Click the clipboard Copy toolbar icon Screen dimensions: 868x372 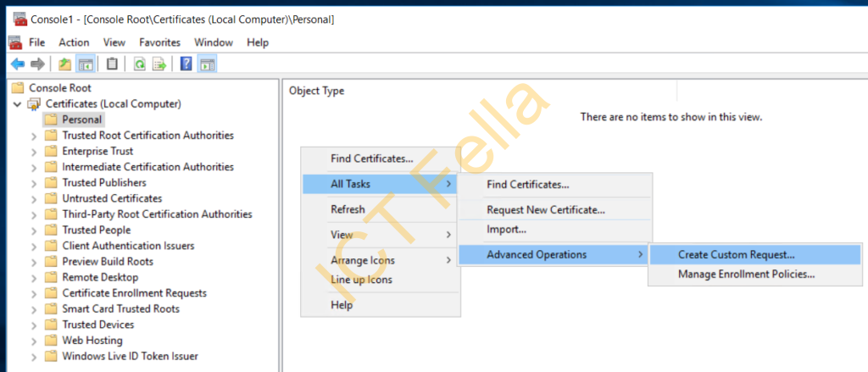click(113, 64)
